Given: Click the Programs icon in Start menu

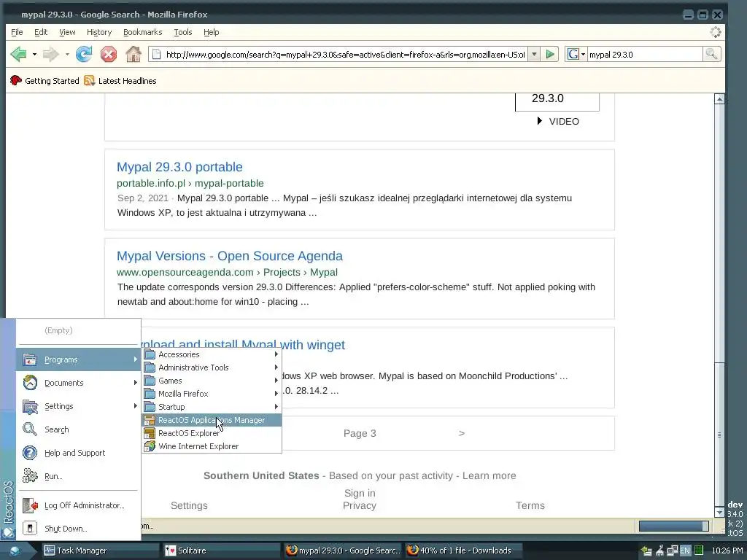Looking at the screenshot, I should (30, 359).
